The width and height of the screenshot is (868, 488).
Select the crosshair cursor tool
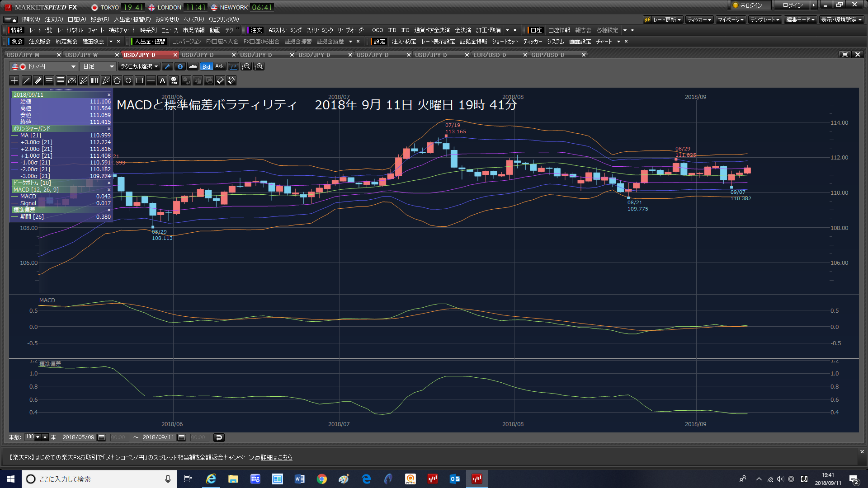click(x=14, y=80)
